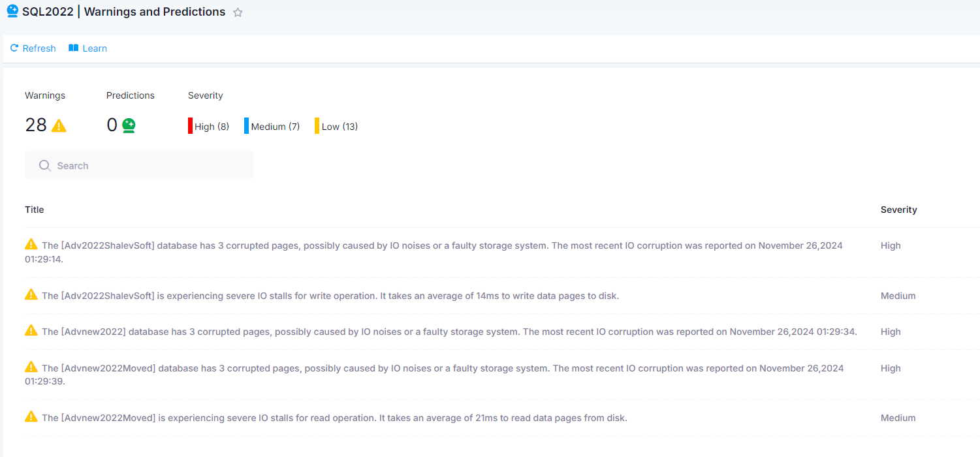Click the SQL2022 crystal ball logo icon
The image size is (980, 457).
pyautogui.click(x=12, y=11)
